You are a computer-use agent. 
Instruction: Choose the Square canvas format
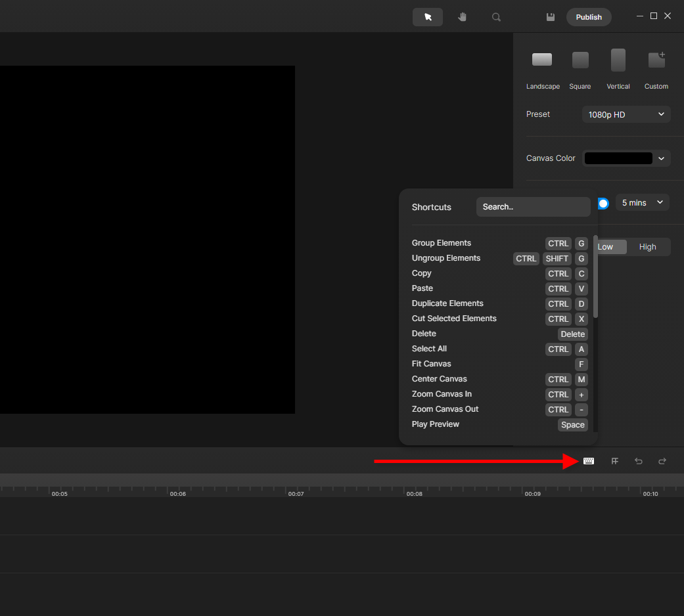[x=580, y=60]
